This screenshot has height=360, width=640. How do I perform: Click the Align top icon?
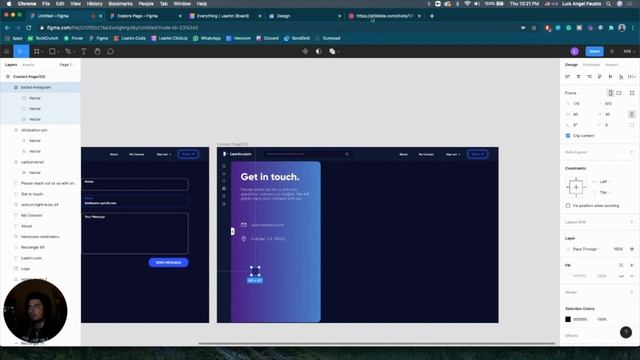click(x=600, y=76)
